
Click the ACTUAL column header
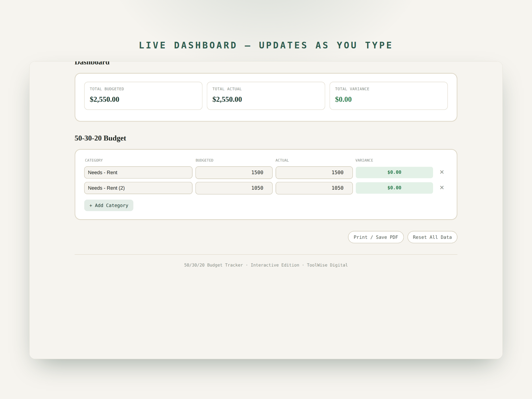pyautogui.click(x=282, y=160)
